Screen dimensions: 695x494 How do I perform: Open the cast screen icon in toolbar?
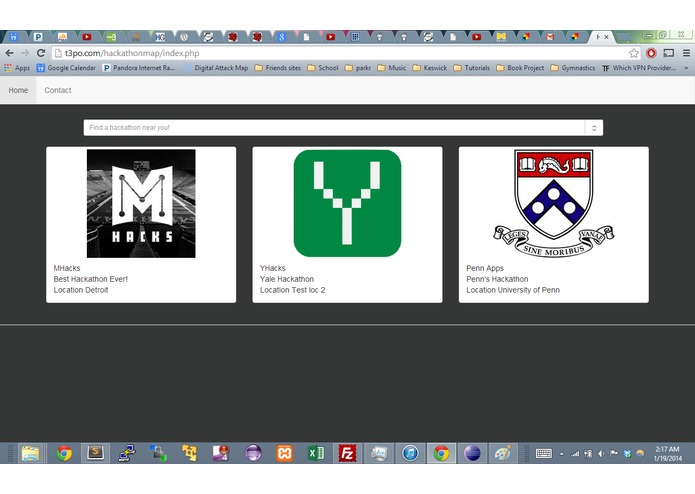(x=669, y=53)
